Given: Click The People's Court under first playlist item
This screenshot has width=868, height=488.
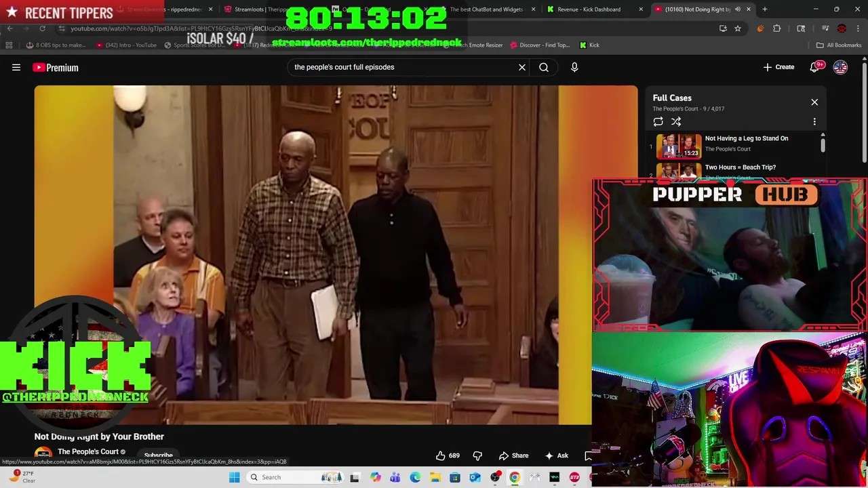Looking at the screenshot, I should click(x=728, y=149).
